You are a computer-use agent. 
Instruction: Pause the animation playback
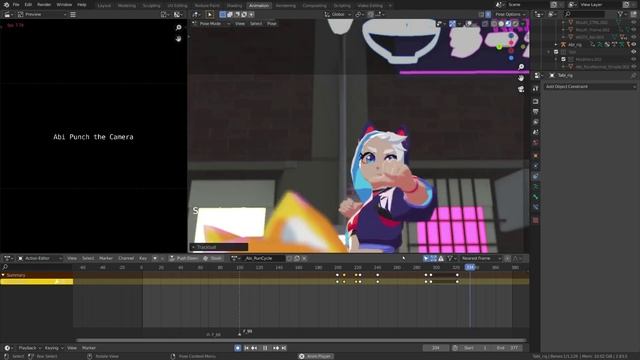(265, 348)
